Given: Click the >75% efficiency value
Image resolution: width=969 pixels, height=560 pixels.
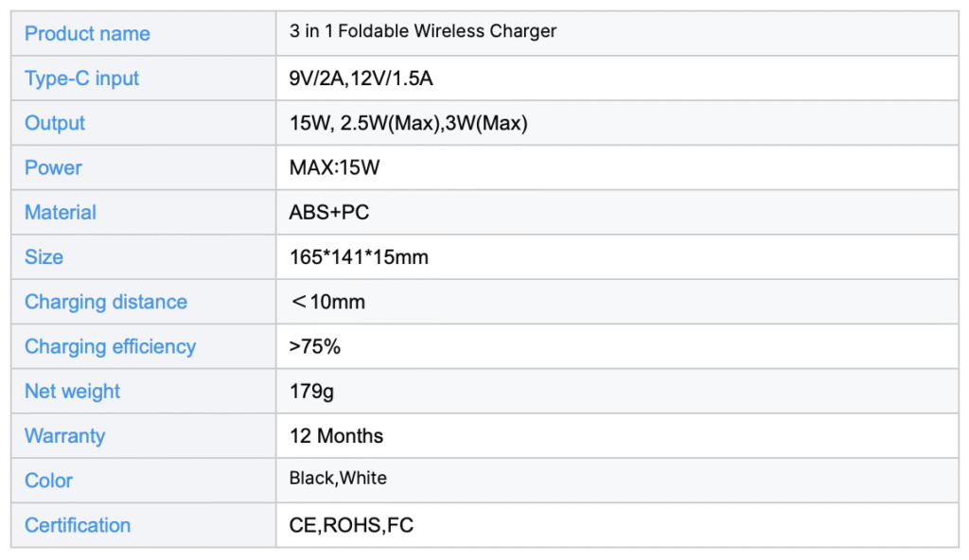Looking at the screenshot, I should 314,346.
